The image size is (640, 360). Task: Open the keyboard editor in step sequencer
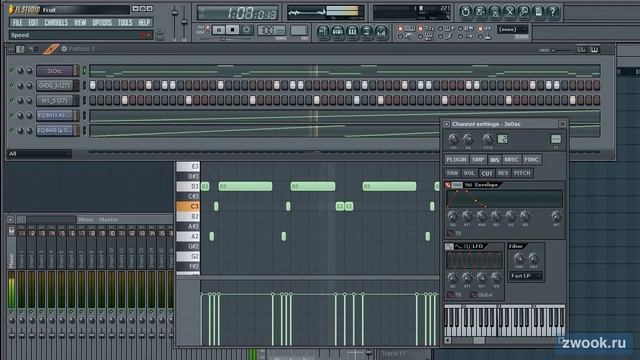point(594,50)
